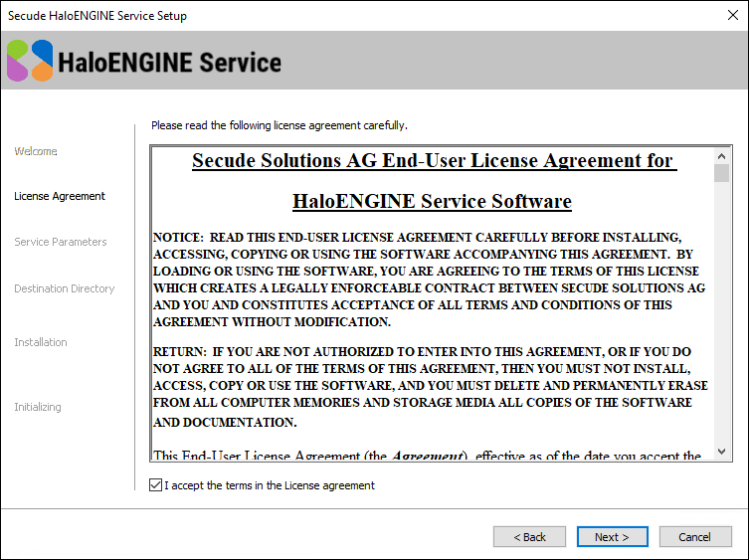Click the license scrollbar up arrow

point(721,156)
